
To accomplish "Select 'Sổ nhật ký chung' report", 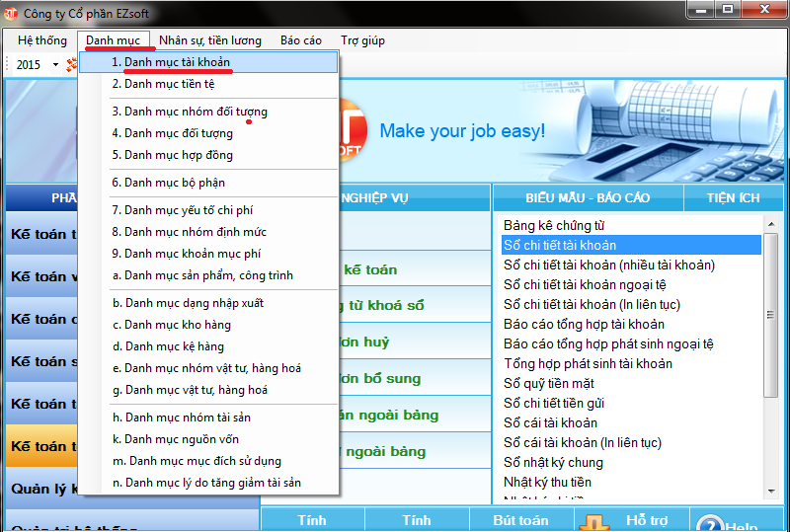I will (553, 462).
